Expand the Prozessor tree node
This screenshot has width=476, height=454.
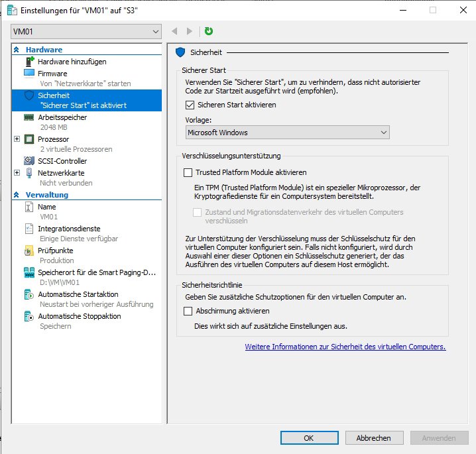[x=17, y=139]
